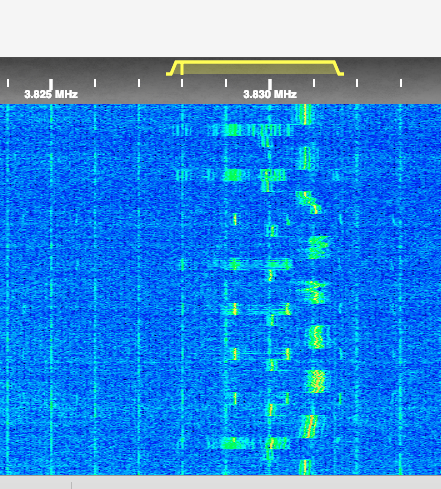
Task: Click the yellow passband filter's flat top
Action: (x=257, y=62)
